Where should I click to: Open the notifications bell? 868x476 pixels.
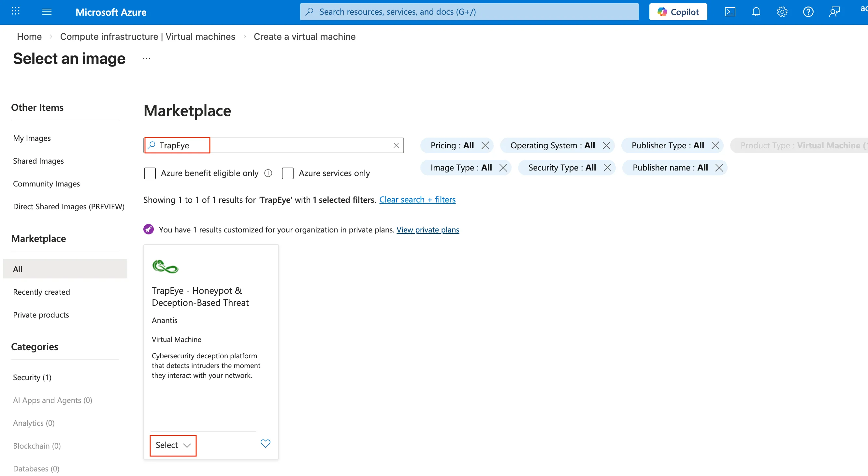(x=756, y=12)
